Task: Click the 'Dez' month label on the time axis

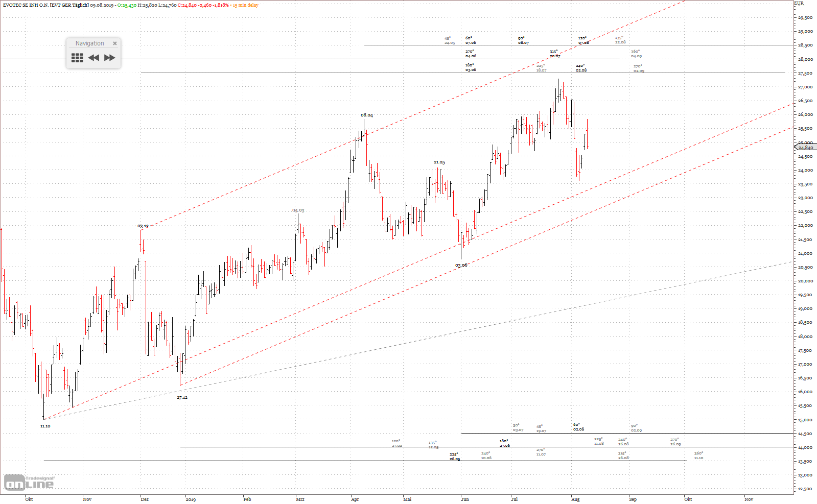Action: (x=145, y=499)
